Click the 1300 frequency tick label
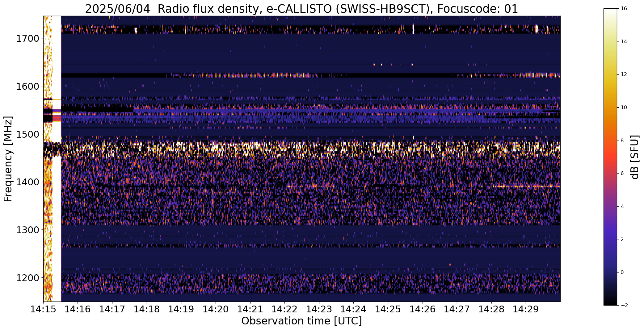 pos(27,230)
